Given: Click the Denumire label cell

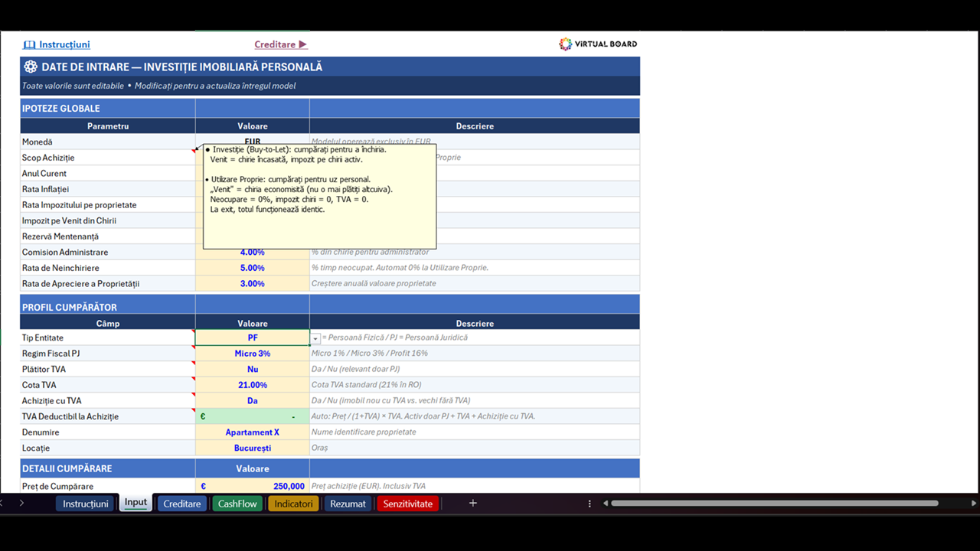Looking at the screenshot, I should [x=108, y=432].
